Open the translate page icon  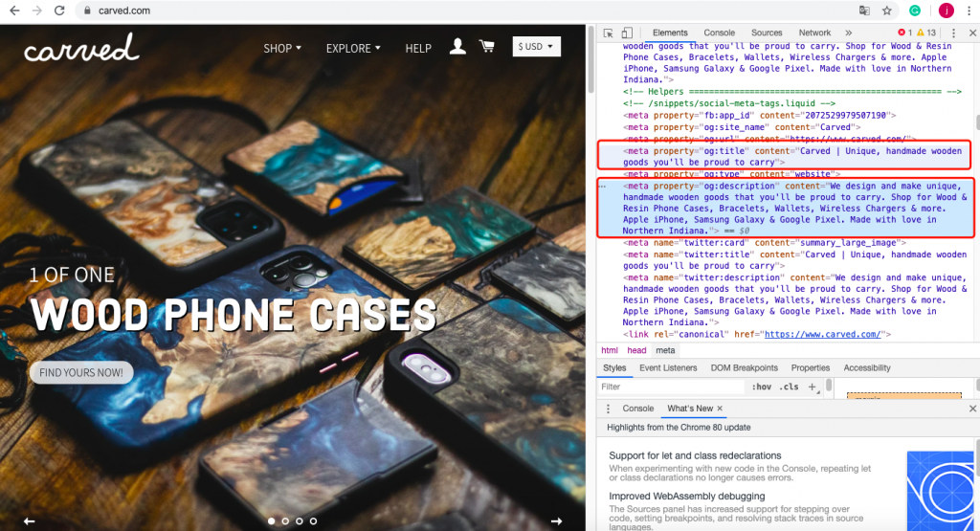(x=864, y=11)
